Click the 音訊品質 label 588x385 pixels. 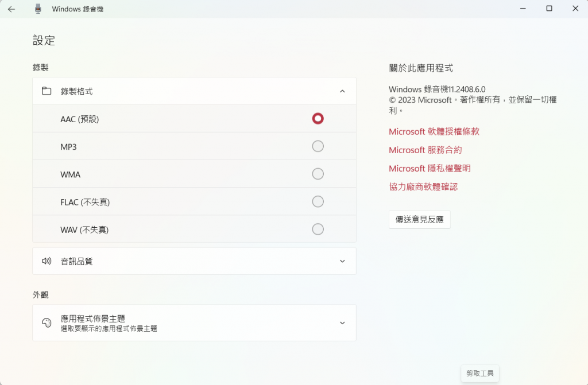(x=76, y=261)
